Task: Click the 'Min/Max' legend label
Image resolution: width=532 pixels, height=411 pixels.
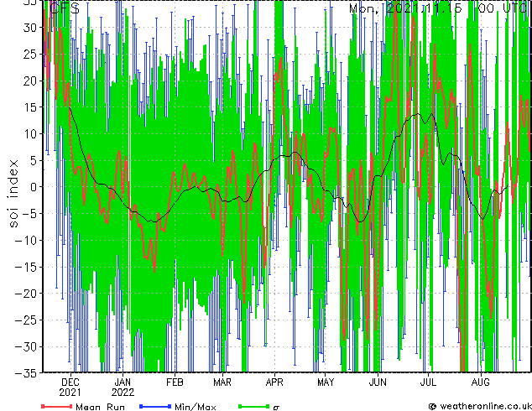Action: (x=195, y=407)
